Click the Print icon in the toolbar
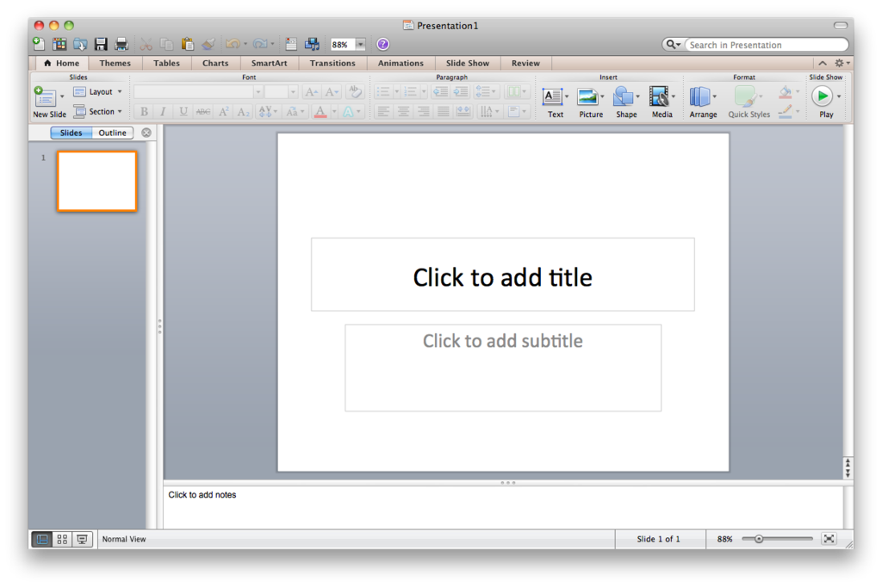The image size is (882, 588). [x=121, y=44]
